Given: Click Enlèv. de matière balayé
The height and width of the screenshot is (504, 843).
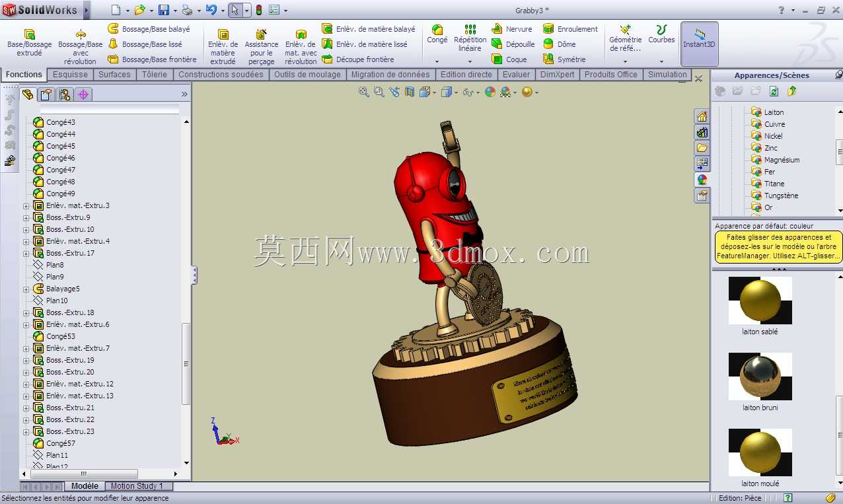Looking at the screenshot, I should (x=369, y=29).
